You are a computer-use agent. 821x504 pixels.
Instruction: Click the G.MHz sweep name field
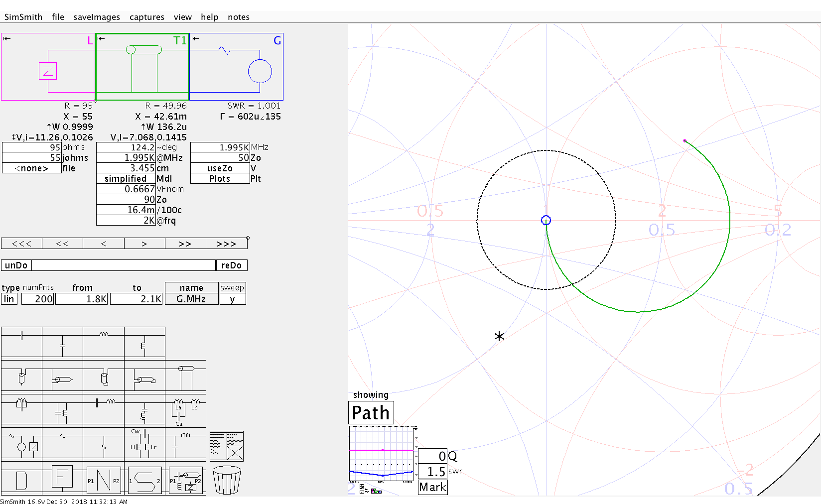coord(192,299)
